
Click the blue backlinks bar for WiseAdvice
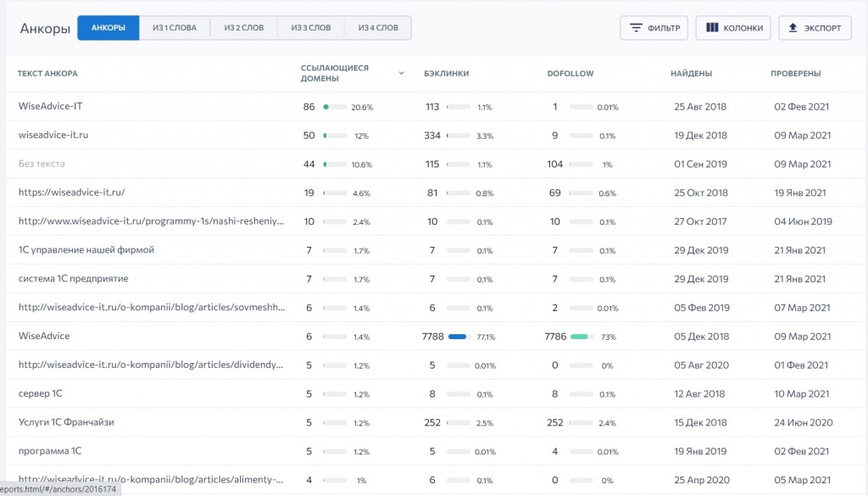tap(459, 337)
